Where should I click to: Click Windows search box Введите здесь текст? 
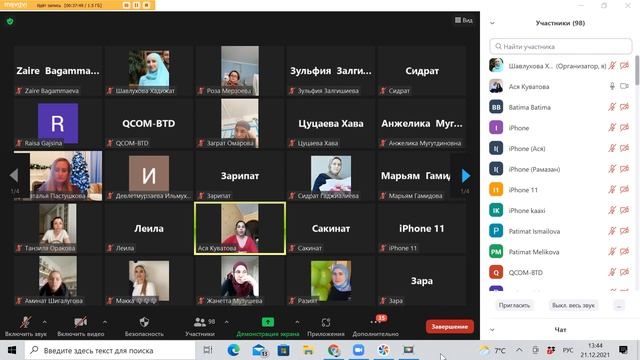pyautogui.click(x=109, y=350)
